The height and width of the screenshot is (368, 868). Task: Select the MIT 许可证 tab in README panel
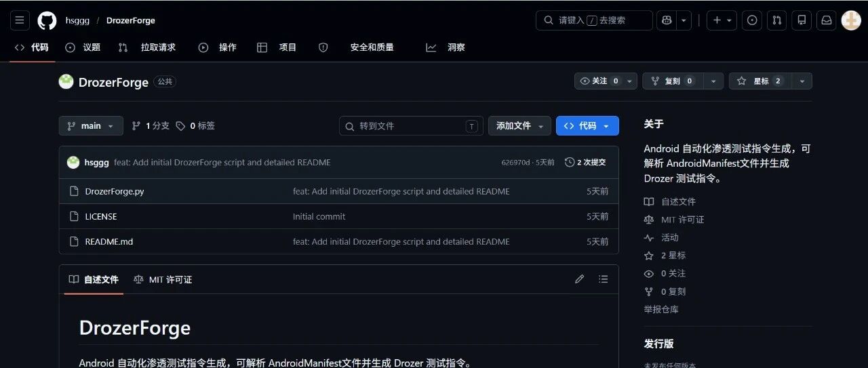[x=163, y=279]
